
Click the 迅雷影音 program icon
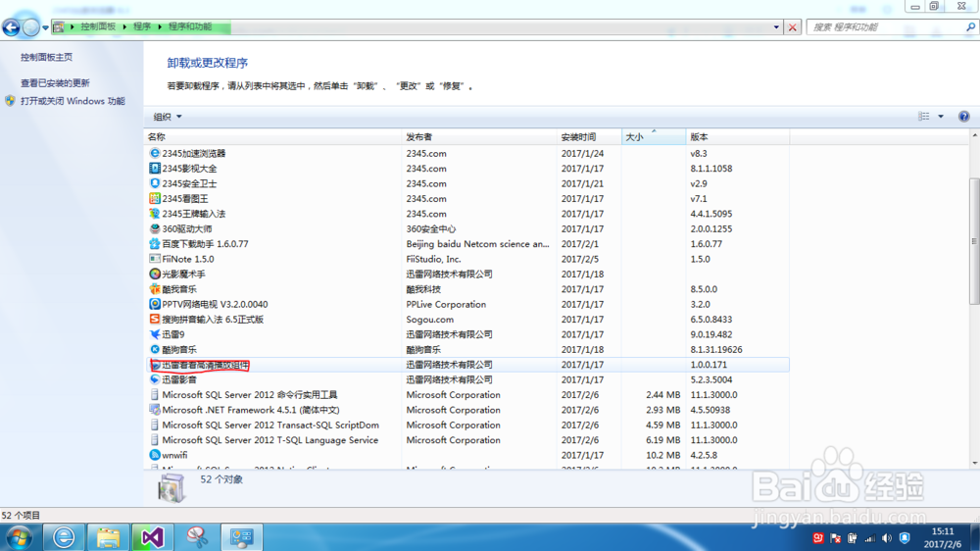point(155,379)
